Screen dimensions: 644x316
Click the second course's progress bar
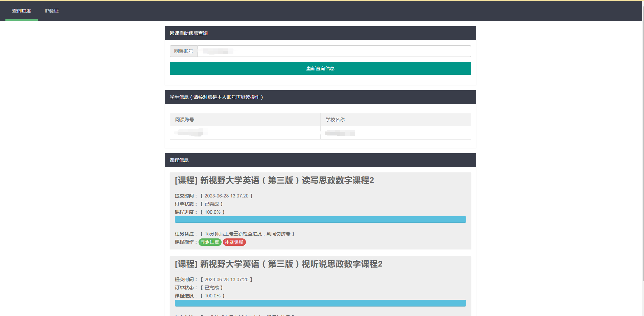click(x=320, y=303)
